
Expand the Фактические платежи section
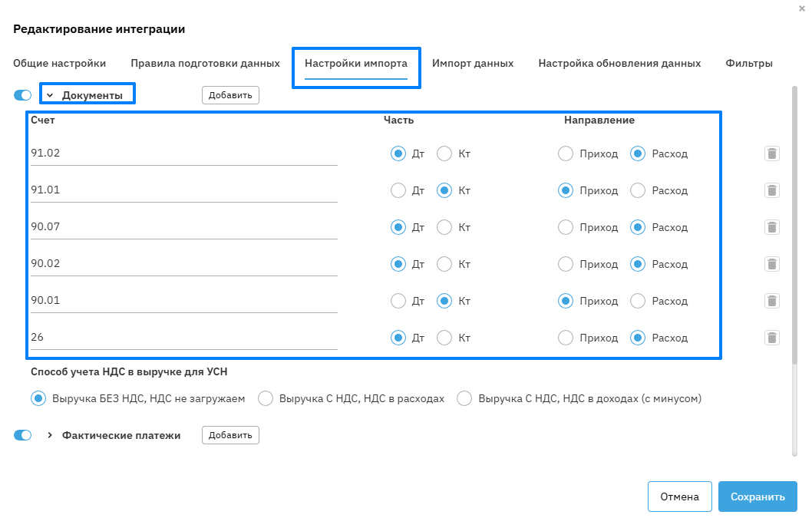tap(50, 435)
